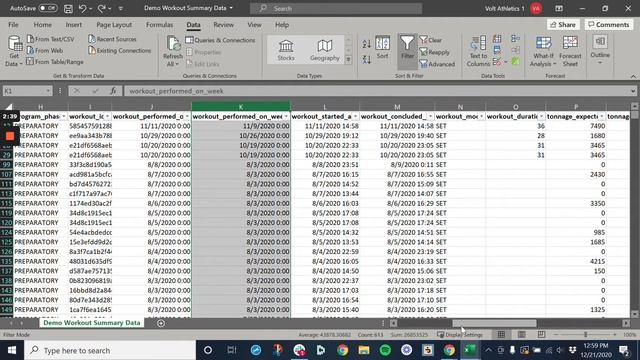Open filter dropdown for workout_concluded column
The image size is (640, 360).
430,117
